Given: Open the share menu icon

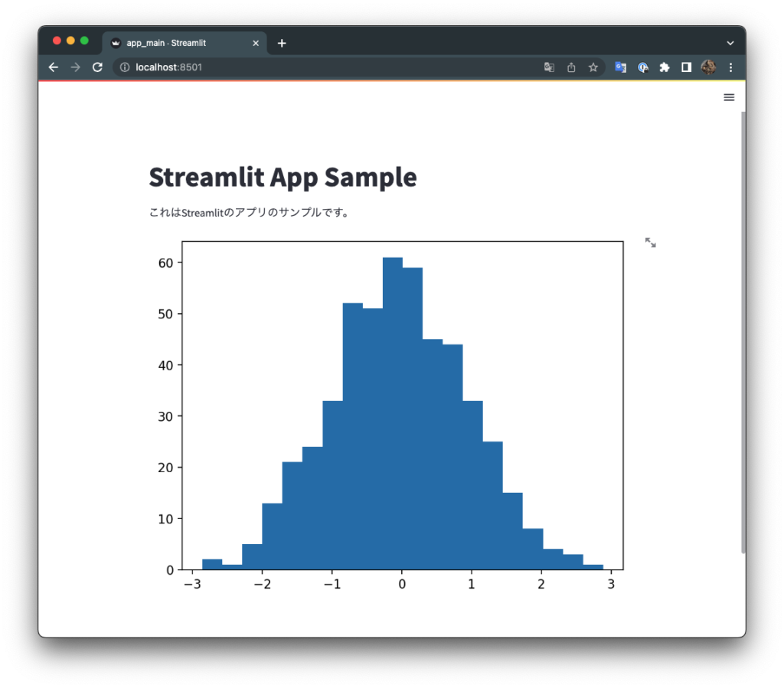Looking at the screenshot, I should coord(571,67).
